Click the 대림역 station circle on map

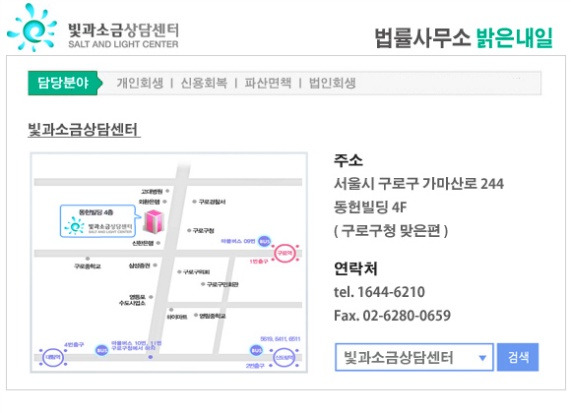pos(54,357)
